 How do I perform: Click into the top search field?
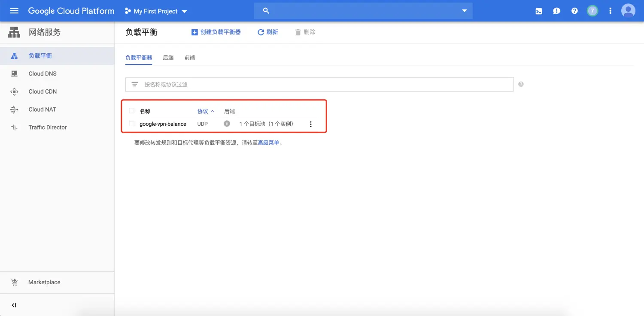click(363, 11)
